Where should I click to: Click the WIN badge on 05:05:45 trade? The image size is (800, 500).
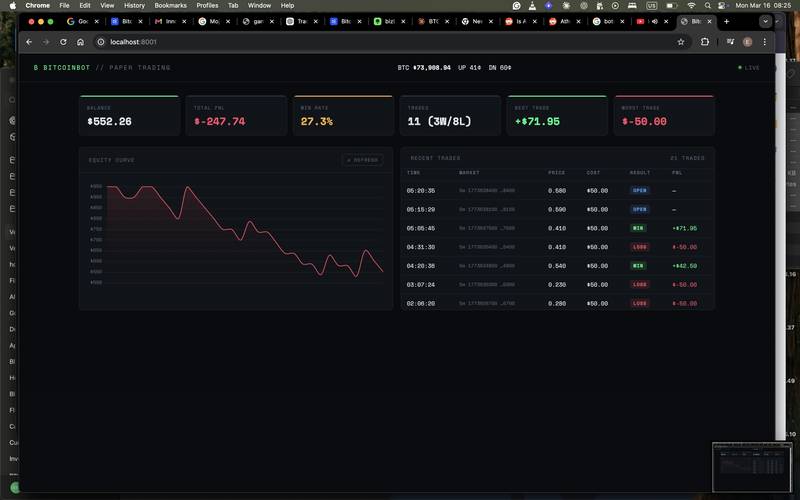(638, 228)
